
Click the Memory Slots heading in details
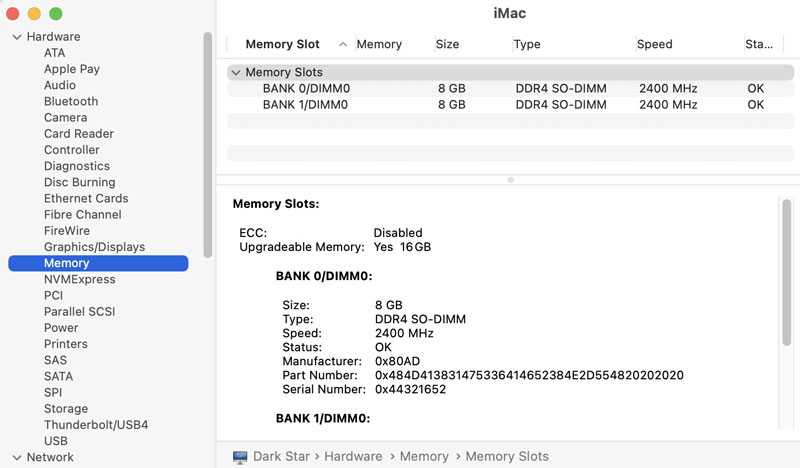pyautogui.click(x=276, y=204)
